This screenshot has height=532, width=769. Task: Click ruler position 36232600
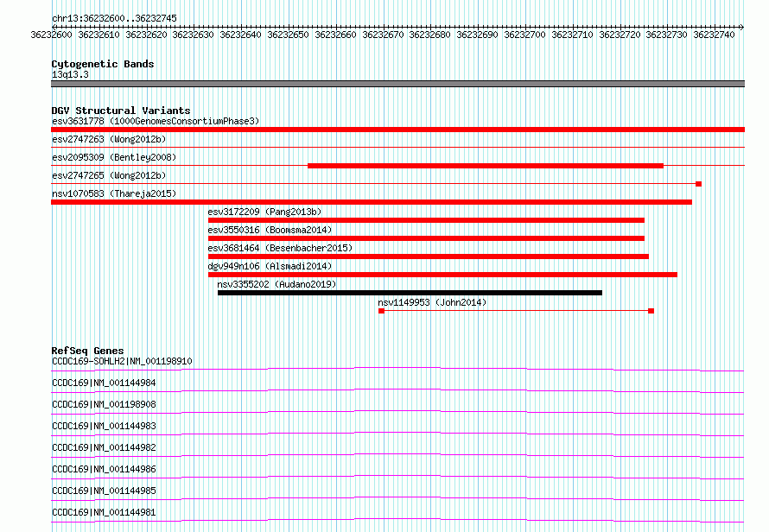click(51, 35)
